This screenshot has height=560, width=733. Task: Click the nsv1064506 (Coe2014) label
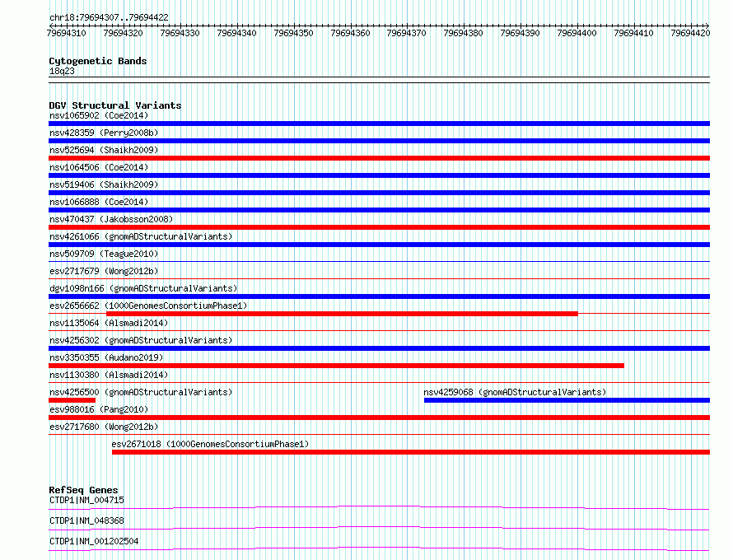tap(99, 167)
